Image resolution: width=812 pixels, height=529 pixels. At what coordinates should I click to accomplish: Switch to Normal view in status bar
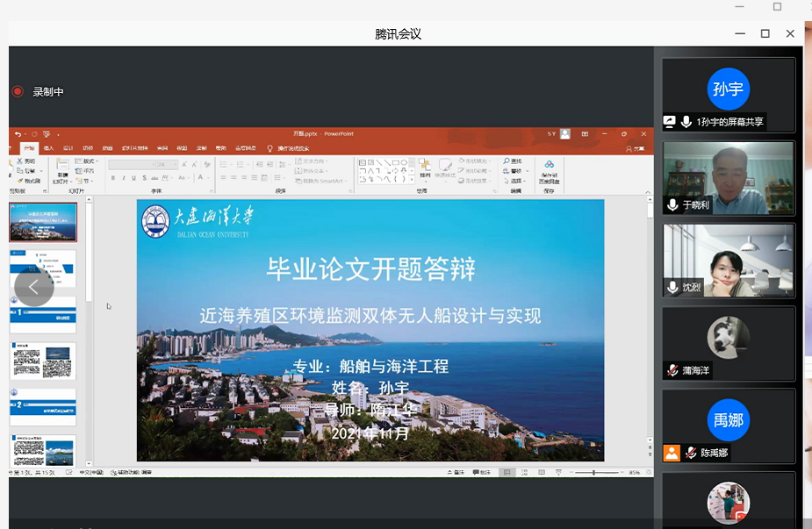pyautogui.click(x=507, y=473)
